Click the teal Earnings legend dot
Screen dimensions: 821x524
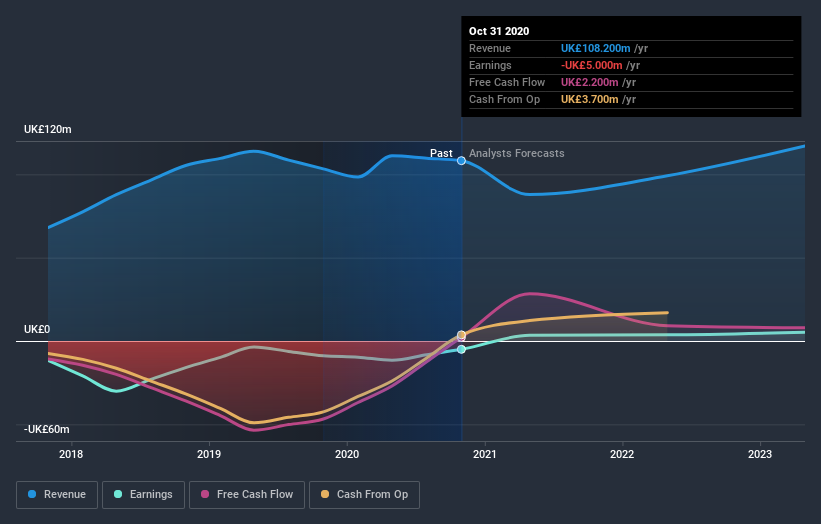118,494
